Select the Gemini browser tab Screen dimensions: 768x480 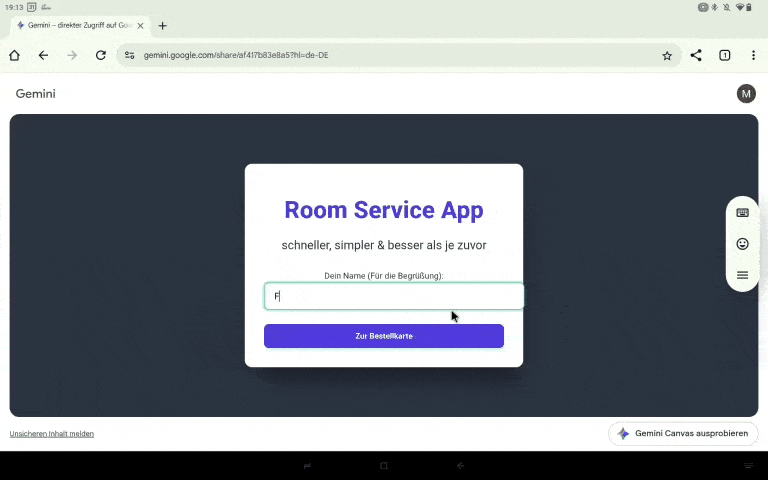75,25
